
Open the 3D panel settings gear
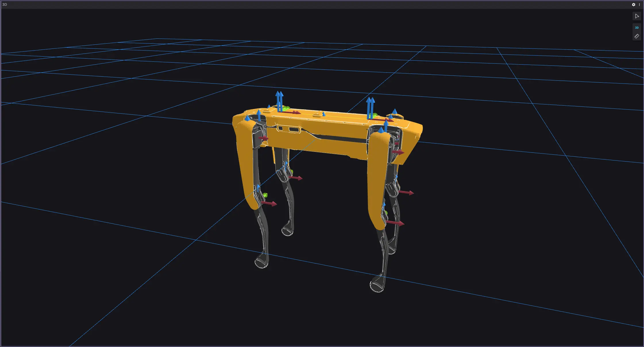634,5
